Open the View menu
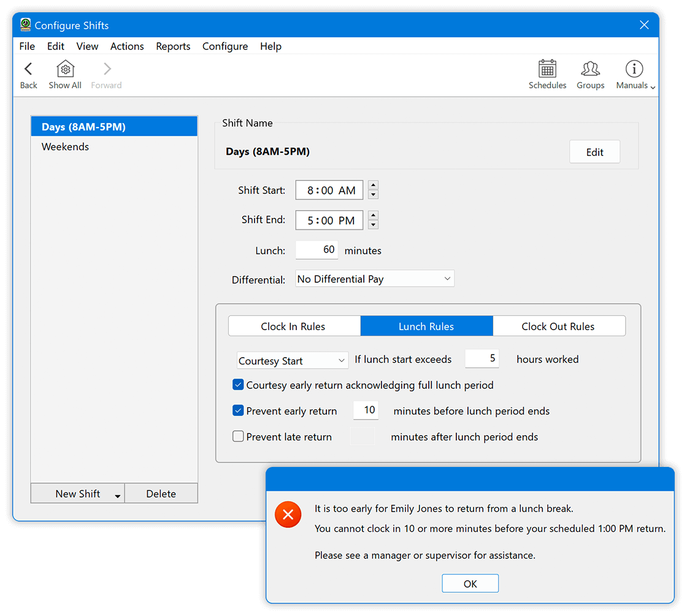This screenshot has height=616, width=687. [x=87, y=46]
